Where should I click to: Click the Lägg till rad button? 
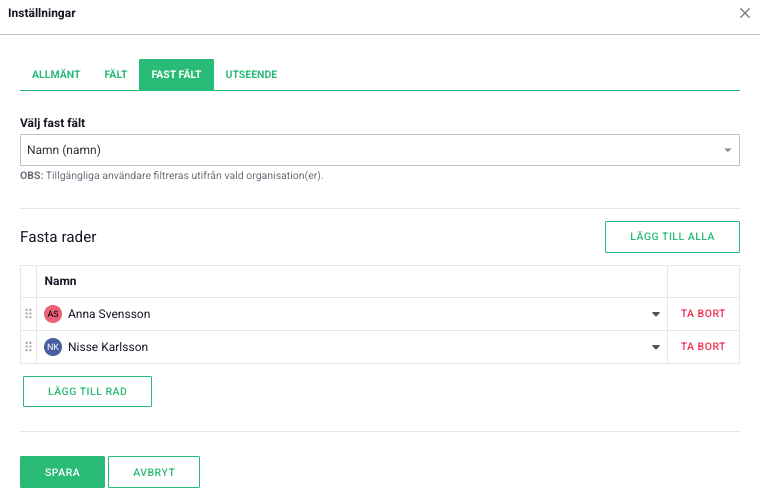coord(87,391)
